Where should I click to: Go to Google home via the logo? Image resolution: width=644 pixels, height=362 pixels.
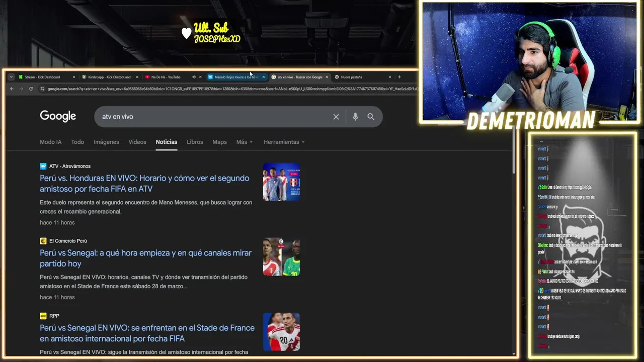point(58,116)
